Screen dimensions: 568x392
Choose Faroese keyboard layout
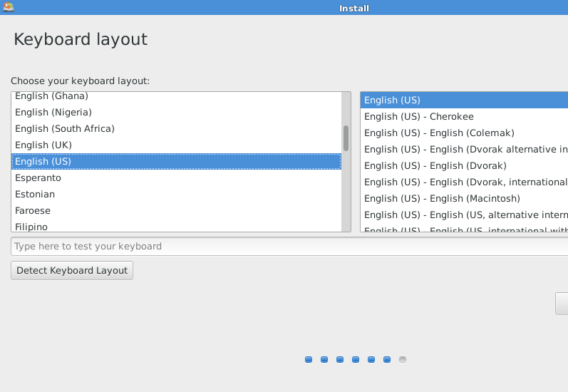(33, 210)
